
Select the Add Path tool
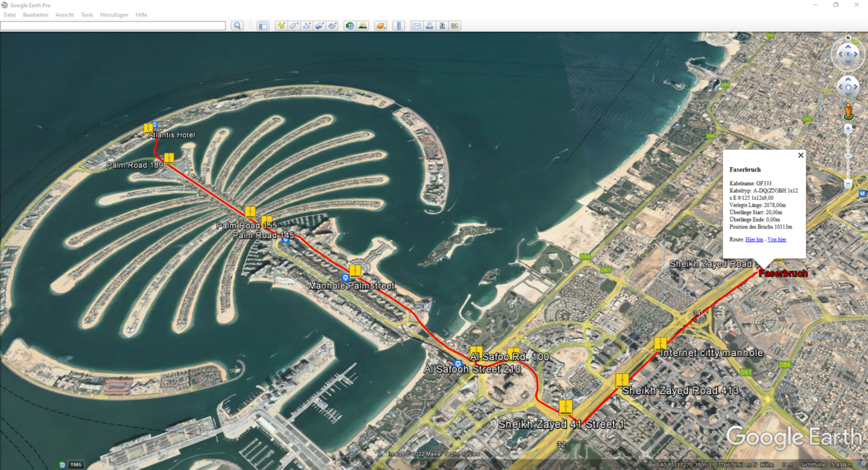tap(306, 25)
